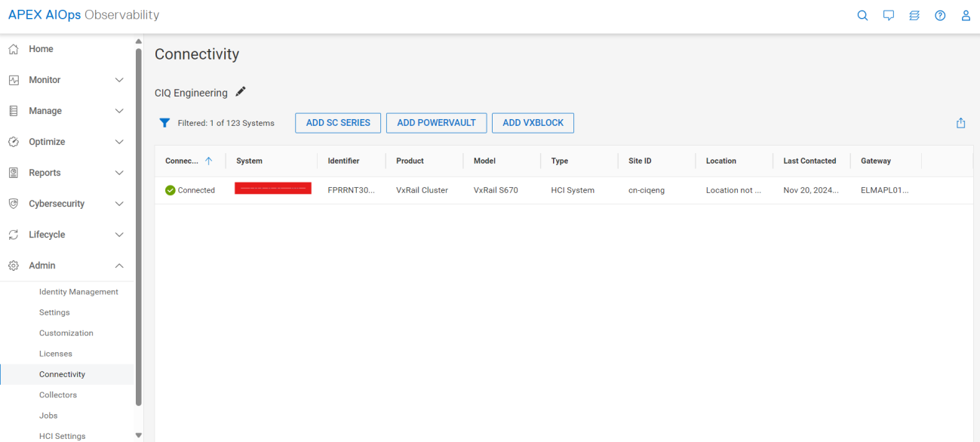Screen dimensions: 980x442
Task: Expand the Reports menu chevron
Action: (x=119, y=173)
